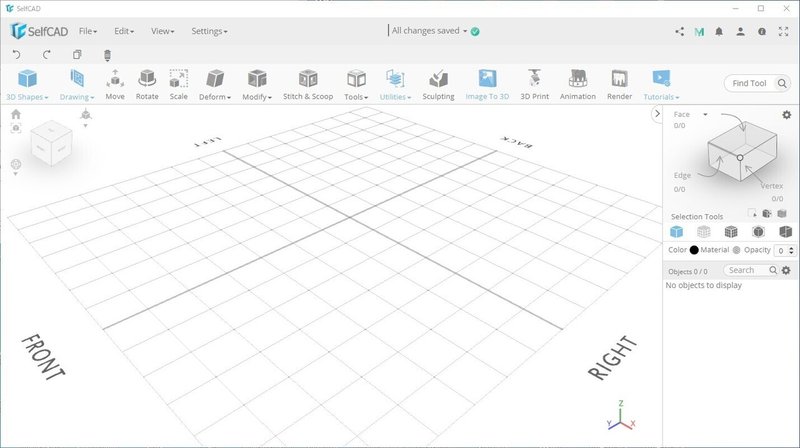Screen dimensions: 800x448
Task: Select the Move tool
Action: point(115,85)
